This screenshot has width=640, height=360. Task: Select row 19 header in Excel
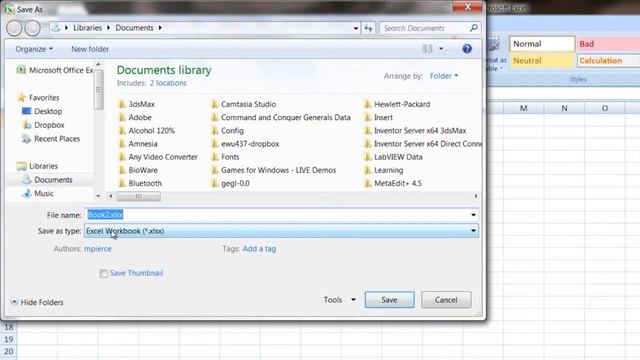click(9, 339)
